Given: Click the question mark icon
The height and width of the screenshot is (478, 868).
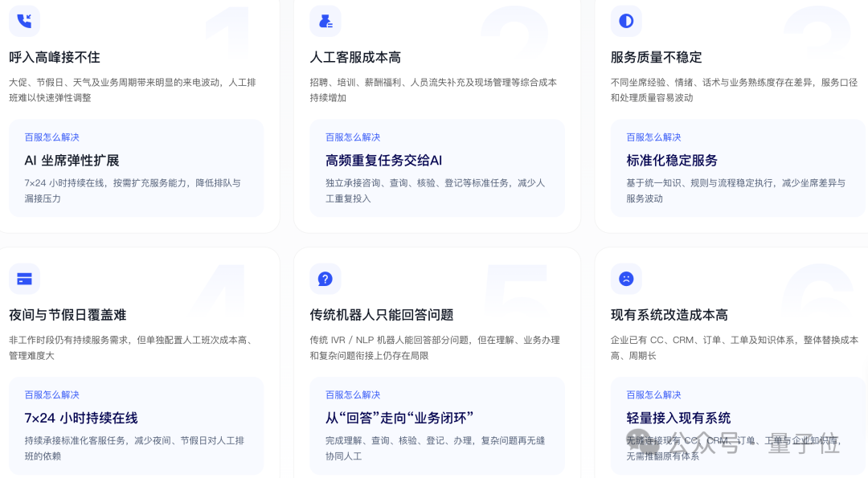Looking at the screenshot, I should 325,279.
